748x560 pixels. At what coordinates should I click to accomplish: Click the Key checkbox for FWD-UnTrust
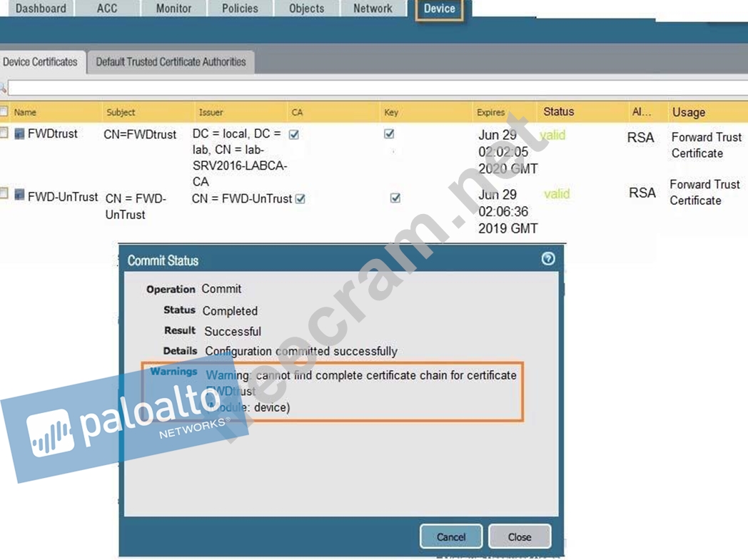coord(395,198)
